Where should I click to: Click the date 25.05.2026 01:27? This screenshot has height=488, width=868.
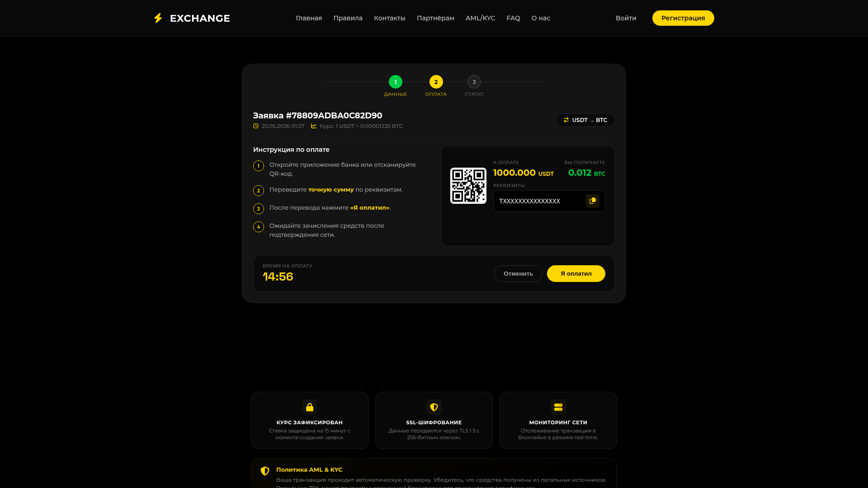click(283, 126)
